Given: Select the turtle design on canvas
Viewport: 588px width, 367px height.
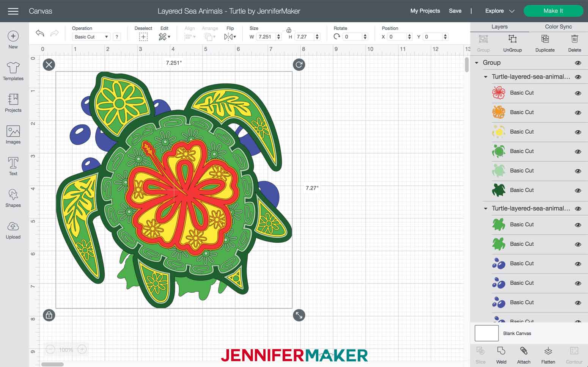Looking at the screenshot, I should coord(174,190).
